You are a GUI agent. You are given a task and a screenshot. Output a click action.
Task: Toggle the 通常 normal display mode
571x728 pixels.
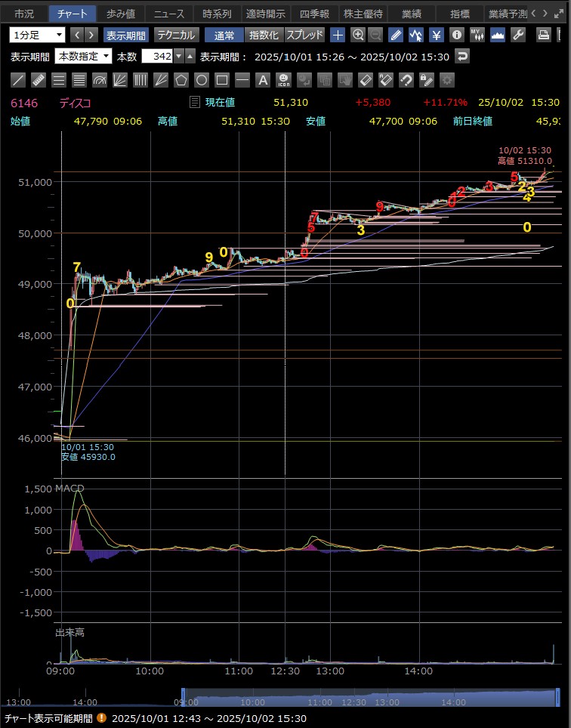pos(224,35)
